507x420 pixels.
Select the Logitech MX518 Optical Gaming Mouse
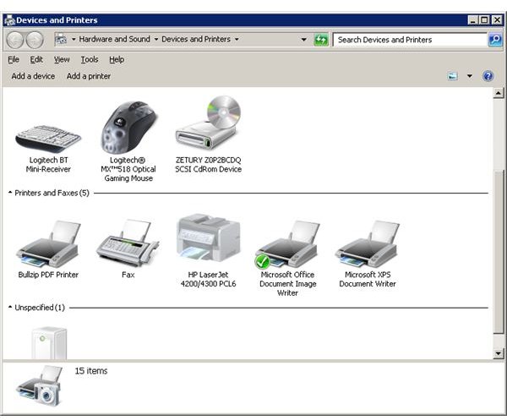(x=128, y=127)
